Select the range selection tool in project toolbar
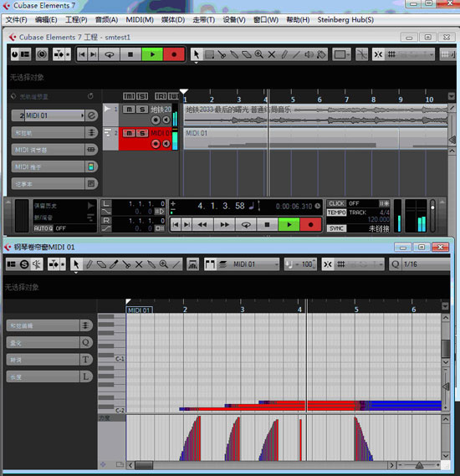Image resolution: width=460 pixels, height=476 pixels. tap(209, 54)
